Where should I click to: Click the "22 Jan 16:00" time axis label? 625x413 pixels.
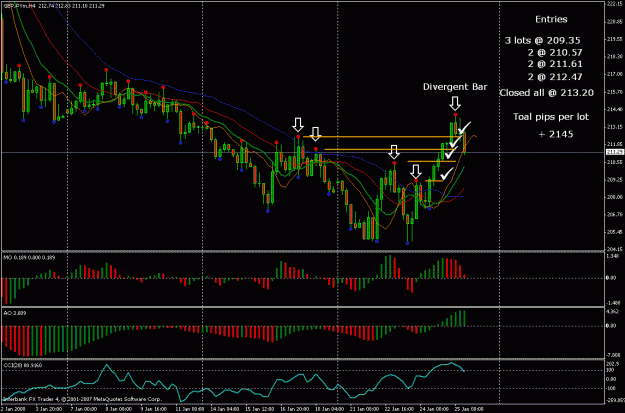point(400,409)
